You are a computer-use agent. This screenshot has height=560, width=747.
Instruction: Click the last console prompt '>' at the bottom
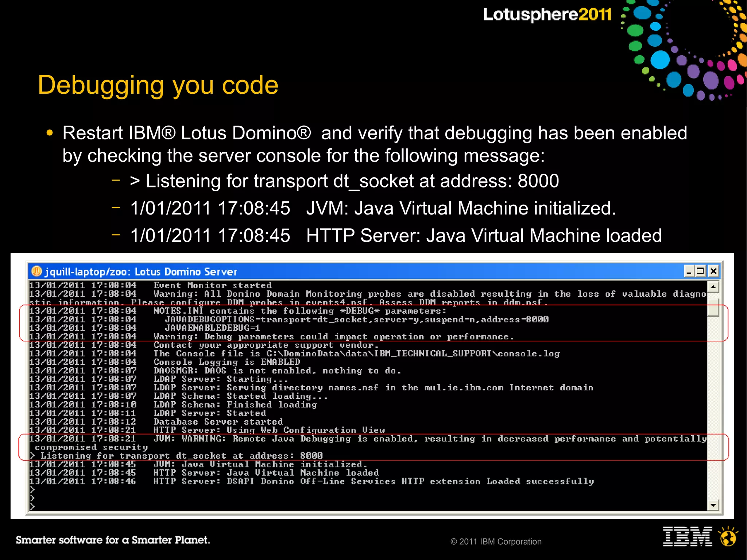click(x=32, y=506)
